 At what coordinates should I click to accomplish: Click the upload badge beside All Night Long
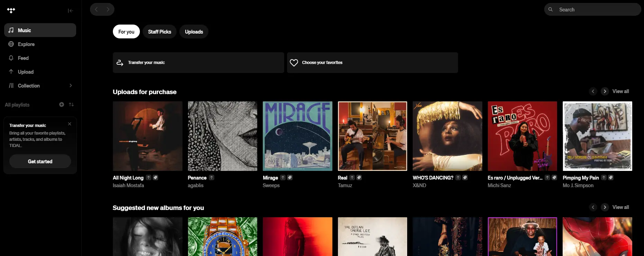point(149,177)
